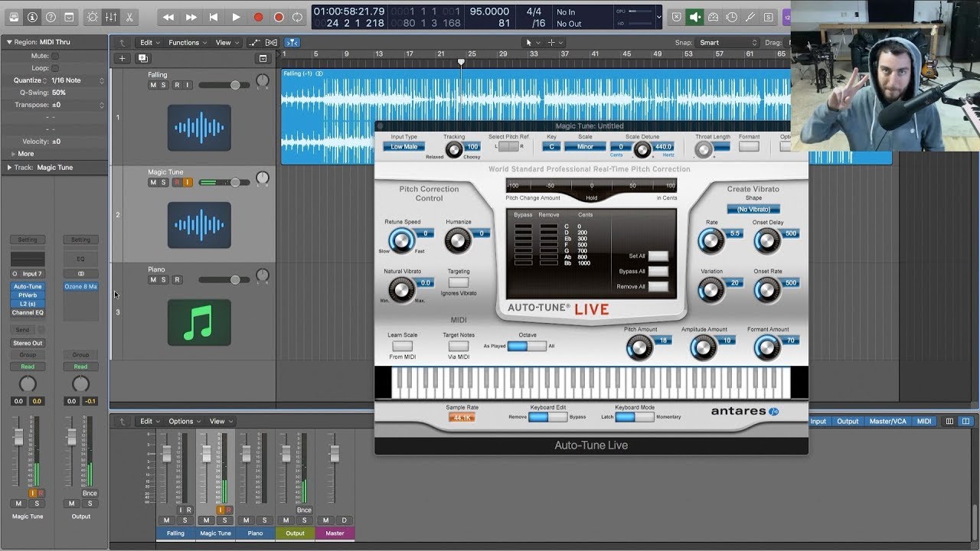Collapse the Region MIDI Thru disclosure triangle
The image size is (980, 551).
coord(9,42)
